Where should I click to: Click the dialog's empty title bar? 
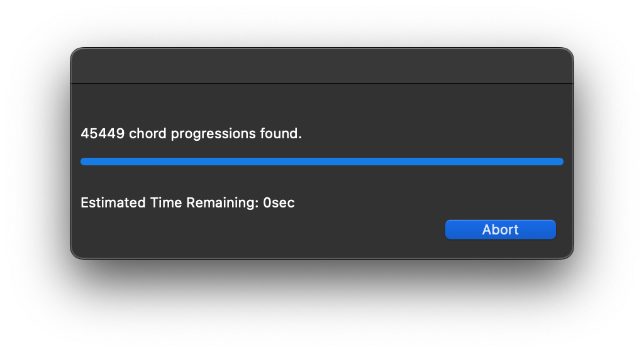pyautogui.click(x=322, y=66)
